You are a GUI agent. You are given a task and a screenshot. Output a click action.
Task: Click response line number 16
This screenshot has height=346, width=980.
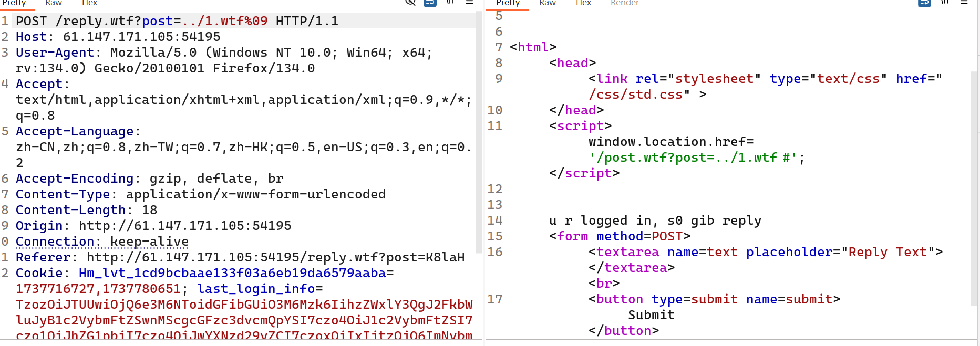pyautogui.click(x=495, y=252)
